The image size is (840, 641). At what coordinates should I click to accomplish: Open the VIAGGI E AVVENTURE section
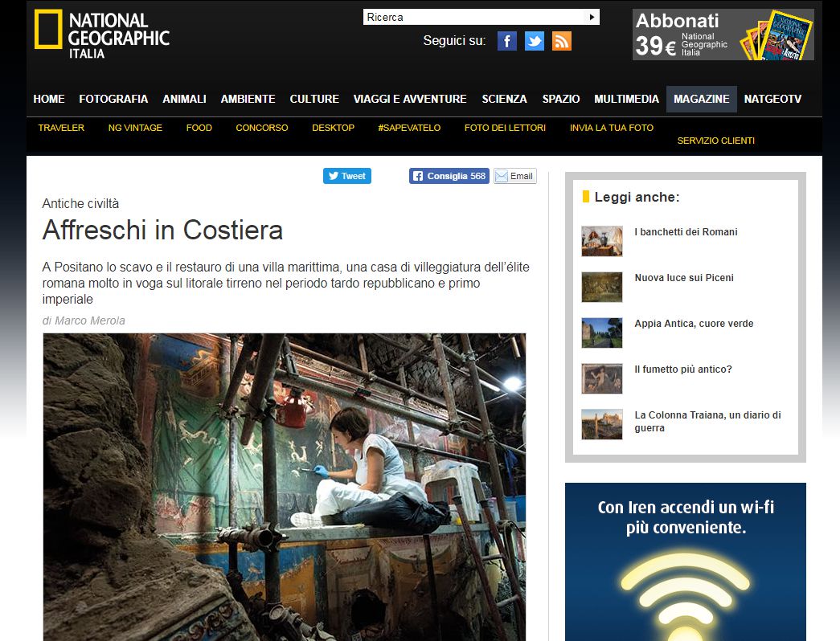click(410, 99)
